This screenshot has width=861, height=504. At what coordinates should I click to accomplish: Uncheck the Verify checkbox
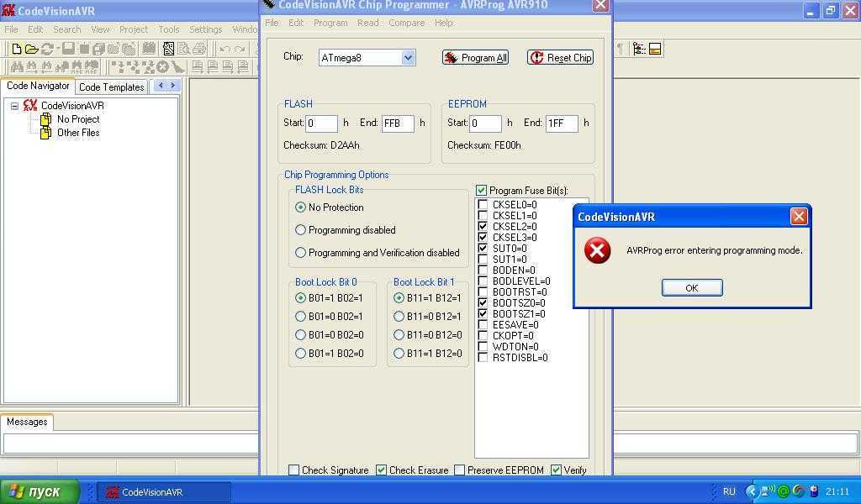click(x=557, y=470)
